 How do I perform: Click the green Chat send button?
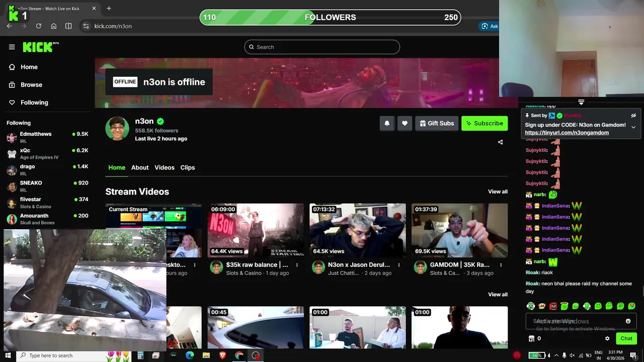[626, 338]
